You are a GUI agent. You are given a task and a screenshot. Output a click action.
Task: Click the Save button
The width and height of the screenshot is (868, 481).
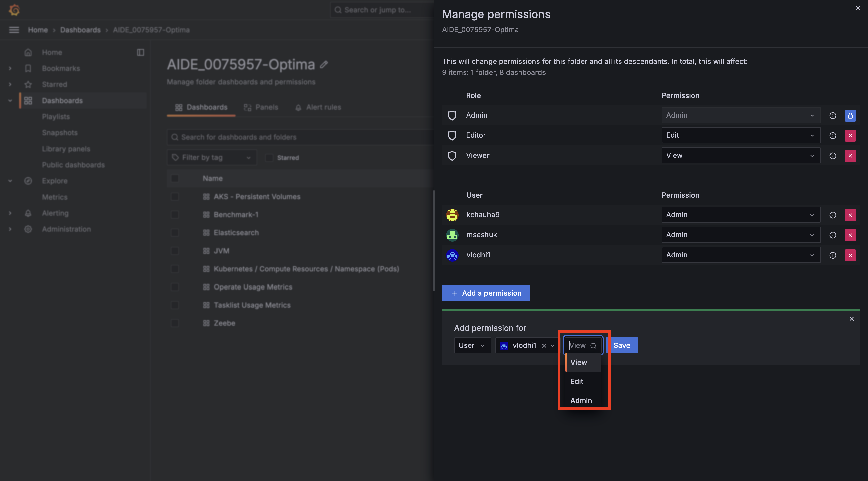(x=622, y=346)
